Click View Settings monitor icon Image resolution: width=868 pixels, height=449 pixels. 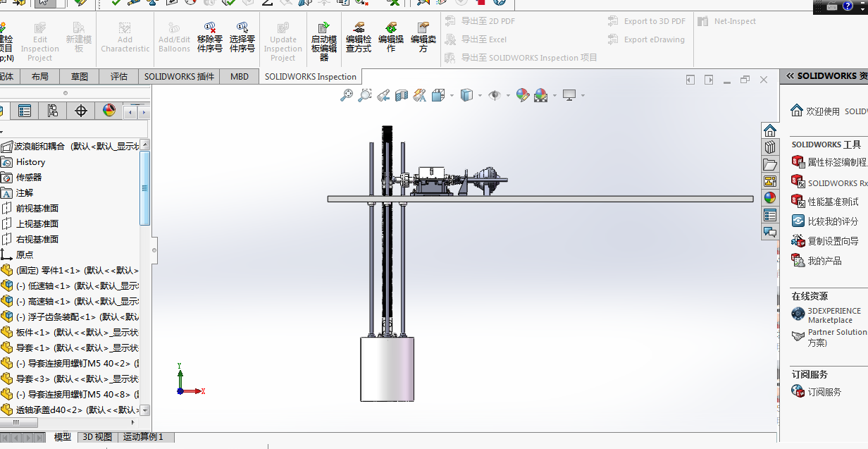click(x=569, y=95)
